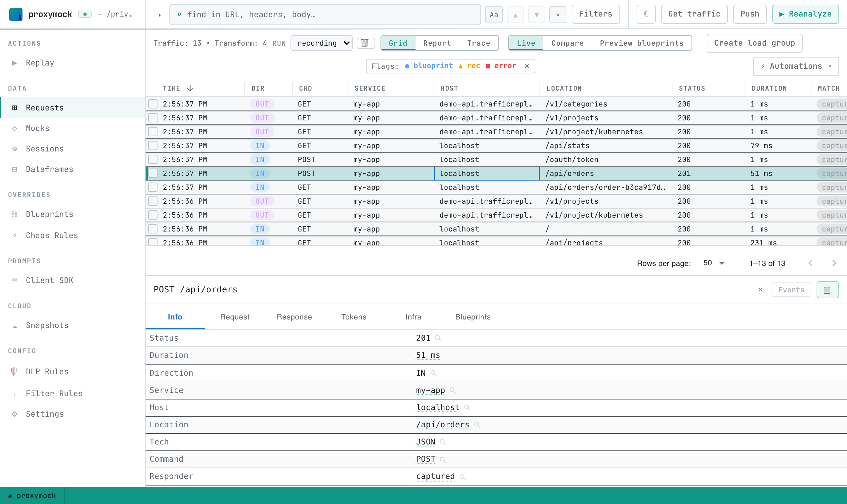
Task: Click the proxymock logo icon
Action: point(16,14)
